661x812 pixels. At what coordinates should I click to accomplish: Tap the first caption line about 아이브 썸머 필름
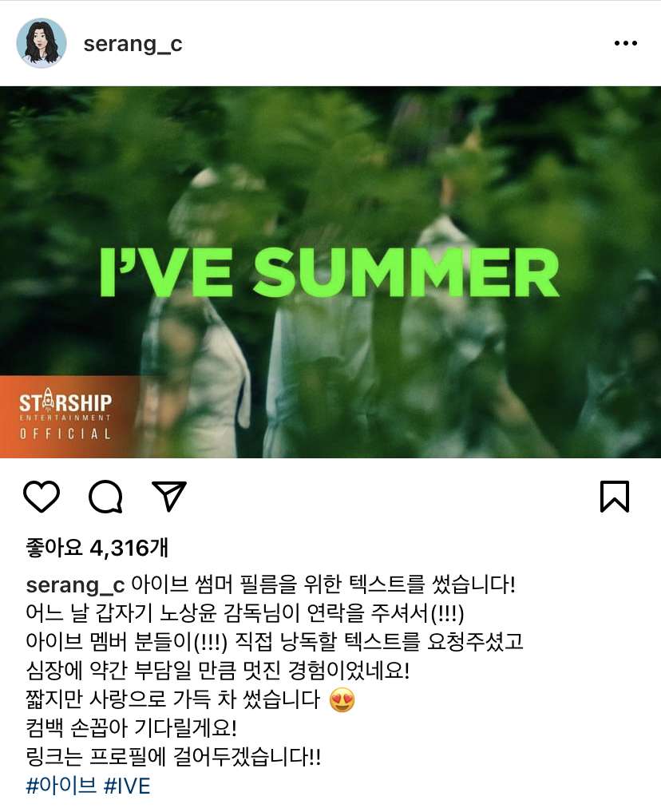pos(271,585)
